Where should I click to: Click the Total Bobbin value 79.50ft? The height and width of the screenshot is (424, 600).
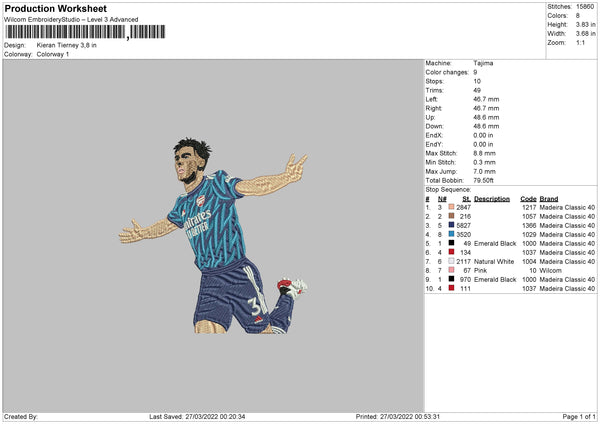point(483,180)
